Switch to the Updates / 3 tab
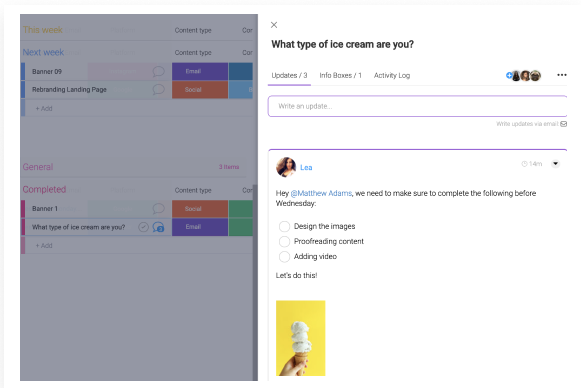581x388 pixels. [x=289, y=76]
